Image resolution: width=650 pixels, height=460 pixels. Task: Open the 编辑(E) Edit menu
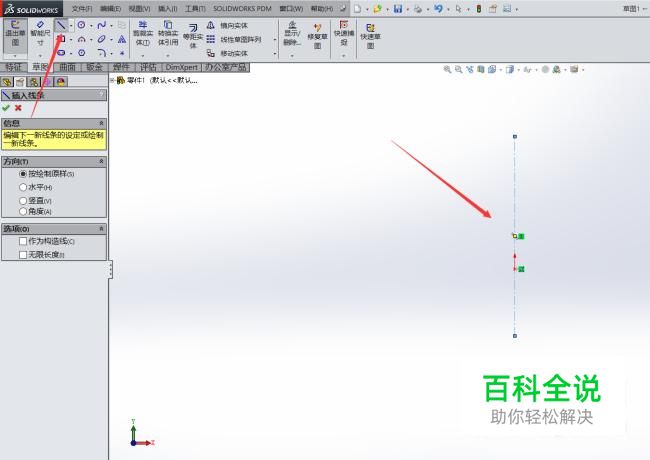click(x=111, y=9)
